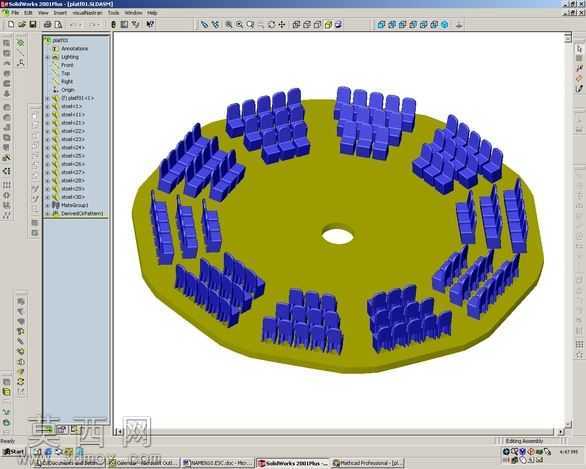Select the Origin item in the tree
The width and height of the screenshot is (586, 469).
coord(68,90)
